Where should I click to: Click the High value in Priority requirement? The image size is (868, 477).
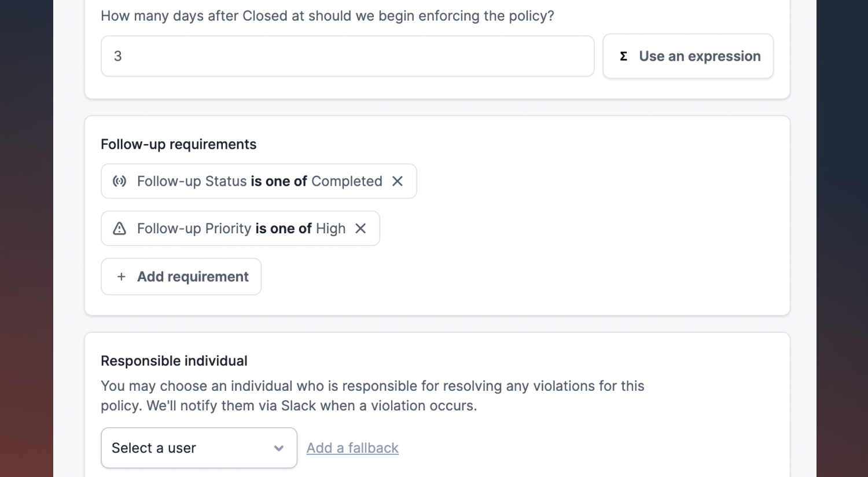point(330,229)
